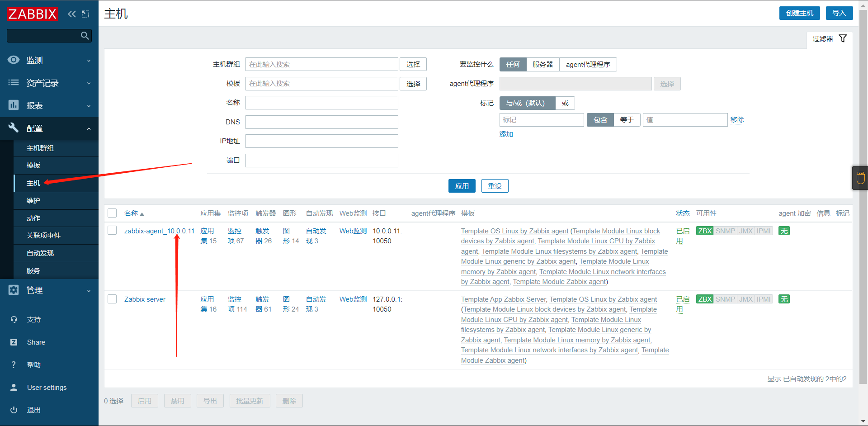Click the 无 encryption badge for Zabbix server

pos(784,299)
